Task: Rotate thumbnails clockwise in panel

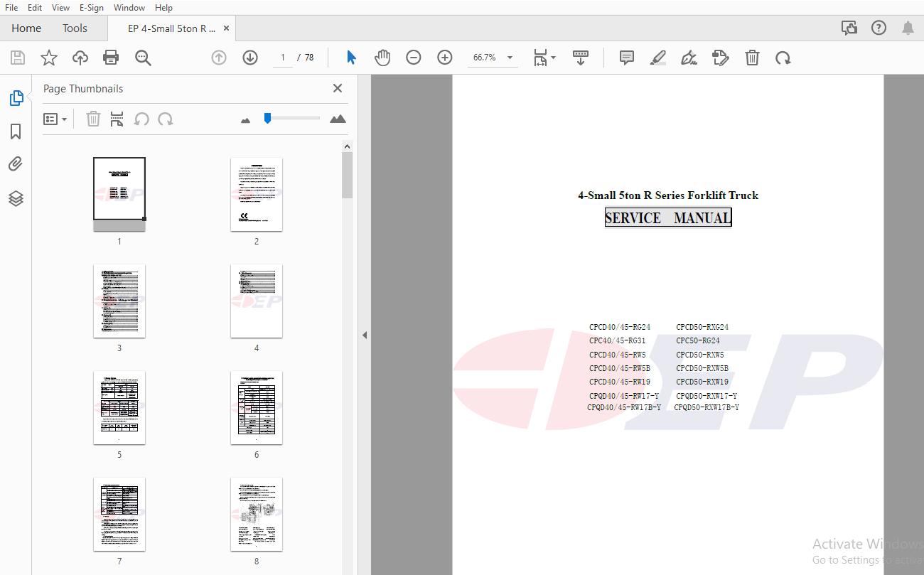Action: click(166, 119)
